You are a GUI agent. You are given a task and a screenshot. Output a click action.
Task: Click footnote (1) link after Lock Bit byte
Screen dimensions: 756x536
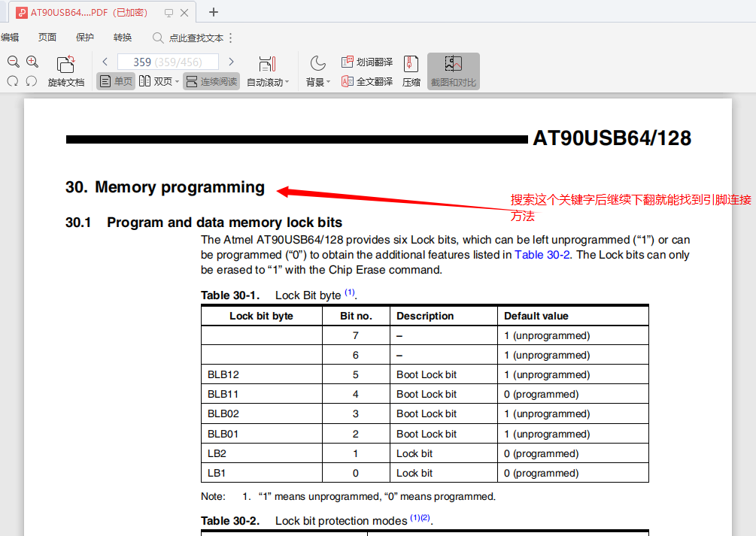(x=350, y=292)
